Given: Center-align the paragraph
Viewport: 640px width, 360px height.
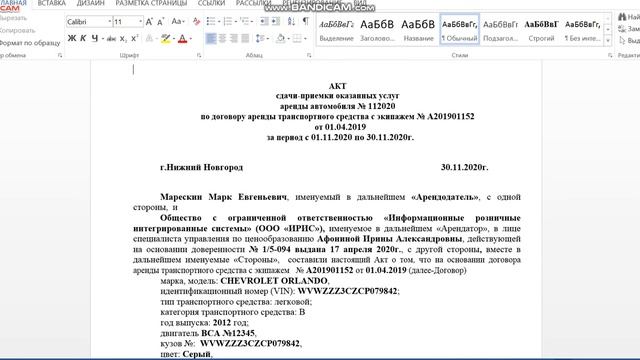Looking at the screenshot, I should pos(222,38).
